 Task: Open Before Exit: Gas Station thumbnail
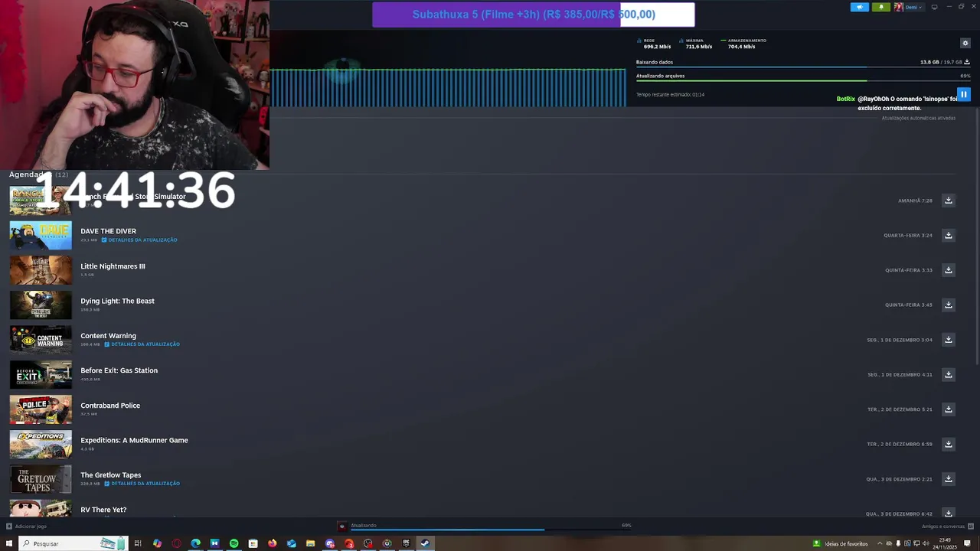[41, 375]
